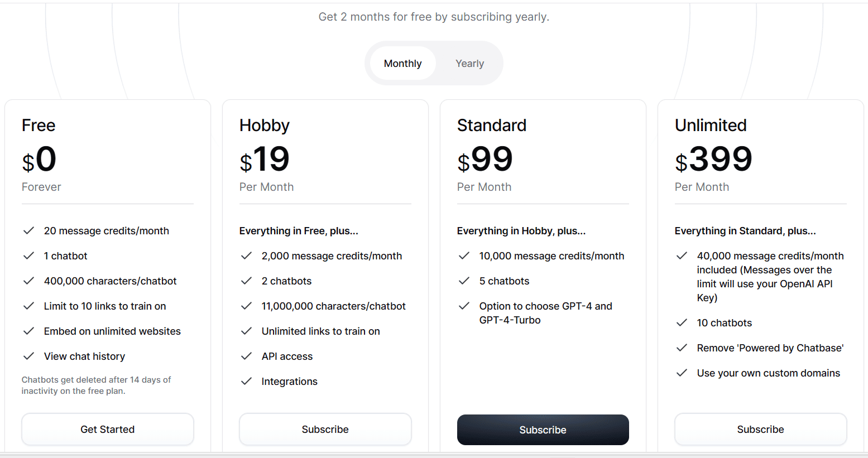
Task: Click checkmark next to custom domains
Action: point(682,373)
